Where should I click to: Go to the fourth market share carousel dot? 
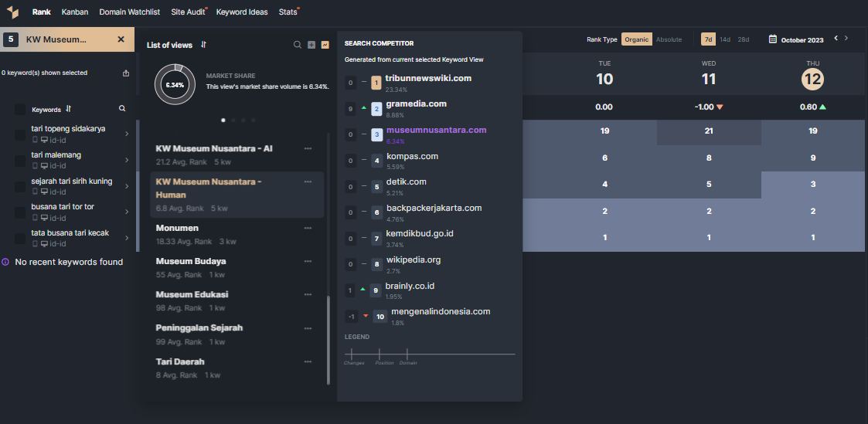[x=253, y=120]
